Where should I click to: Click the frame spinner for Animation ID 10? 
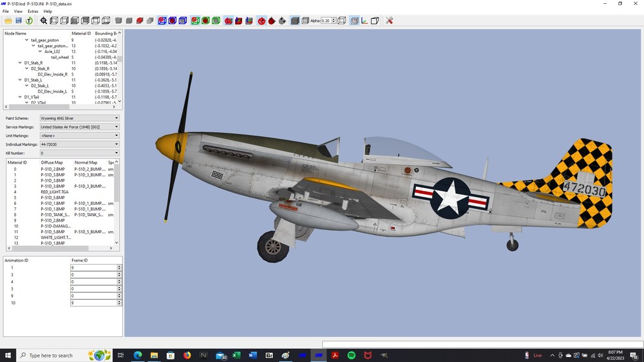tap(119, 303)
